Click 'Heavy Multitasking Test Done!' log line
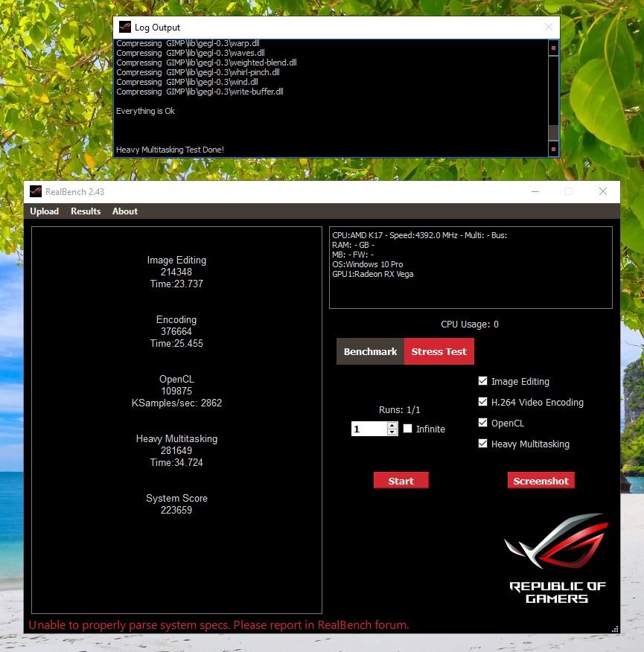Viewport: 644px width, 652px height. [x=170, y=150]
